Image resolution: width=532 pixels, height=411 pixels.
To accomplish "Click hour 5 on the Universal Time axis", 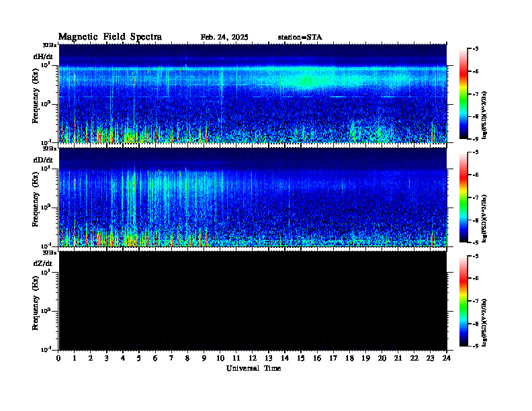I will [139, 358].
